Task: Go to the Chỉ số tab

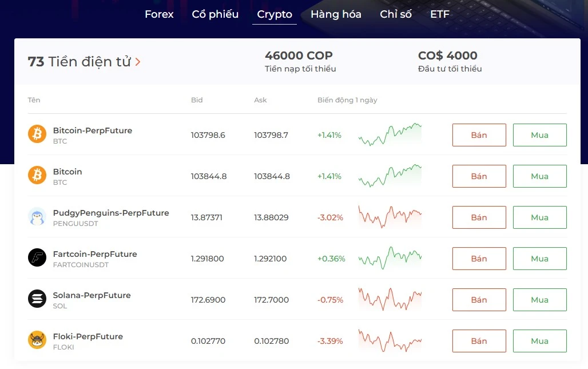Action: tap(396, 14)
